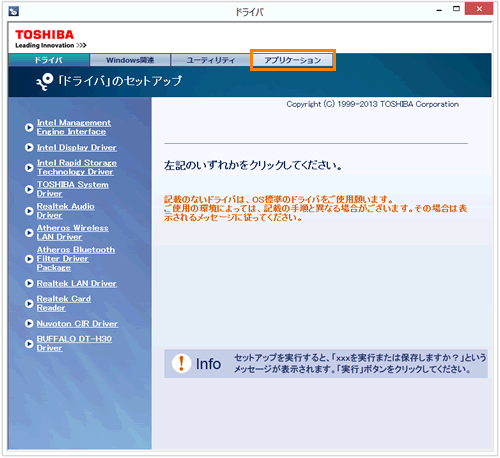
Task: Open the アプリケーション tab
Action: [293, 60]
